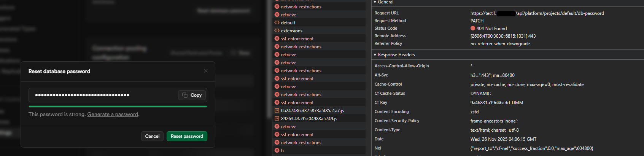The image size is (644, 156).
Task: Close the Reset database password dialog
Action: [x=206, y=71]
